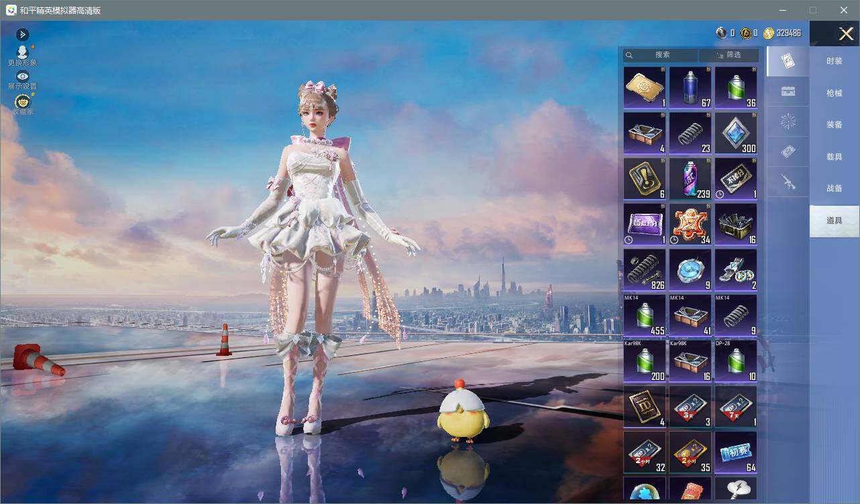Image resolution: width=860 pixels, height=504 pixels.
Task: Click the 搜索 search field
Action: pyautogui.click(x=661, y=55)
